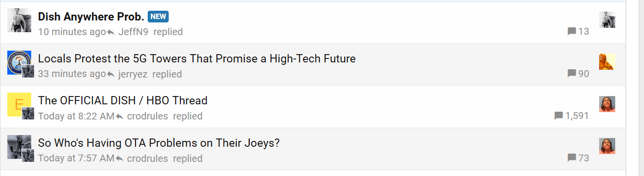Click the Dish Anywhere thread starter avatar
The height and width of the screenshot is (176, 644).
click(x=20, y=20)
